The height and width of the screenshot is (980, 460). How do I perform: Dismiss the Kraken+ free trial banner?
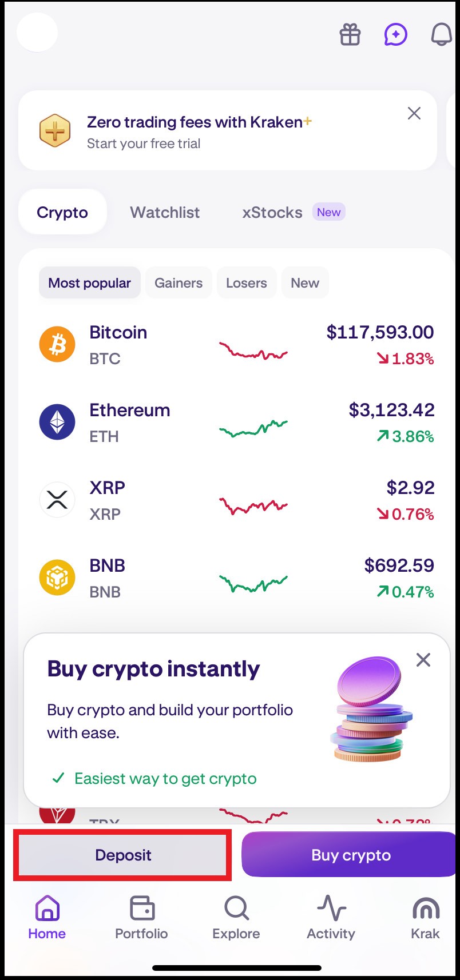click(x=414, y=113)
